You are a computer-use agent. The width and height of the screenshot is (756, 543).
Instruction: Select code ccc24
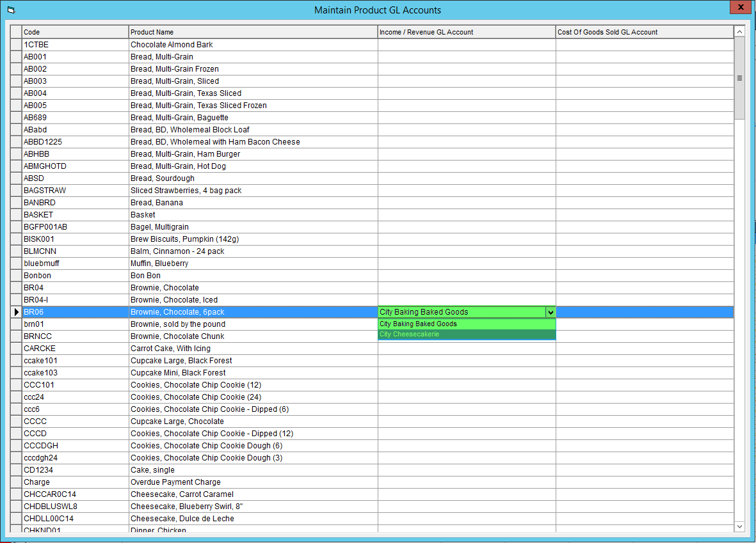point(75,397)
